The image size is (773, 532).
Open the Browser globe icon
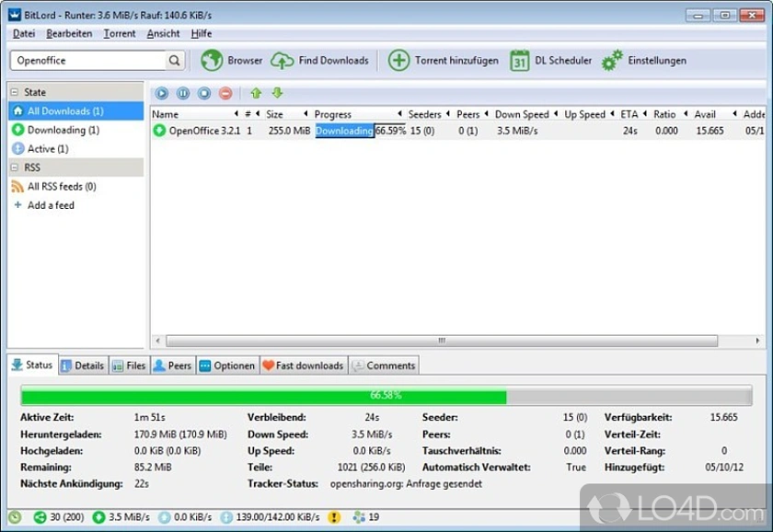211,60
